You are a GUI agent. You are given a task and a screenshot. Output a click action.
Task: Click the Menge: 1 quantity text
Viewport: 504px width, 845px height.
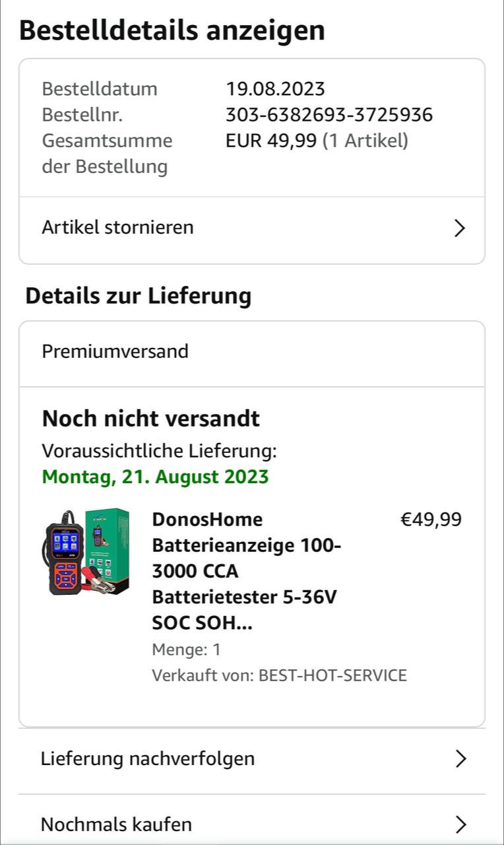click(x=187, y=650)
